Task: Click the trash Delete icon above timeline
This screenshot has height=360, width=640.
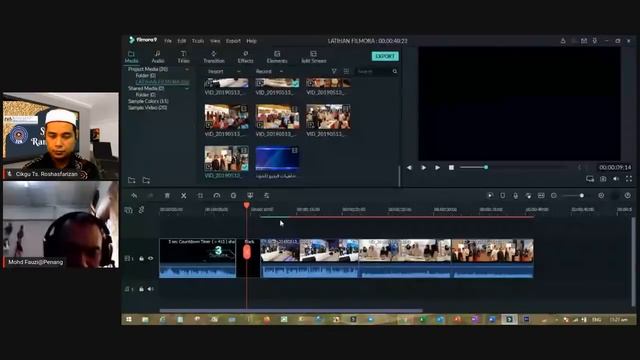Action: (x=167, y=196)
